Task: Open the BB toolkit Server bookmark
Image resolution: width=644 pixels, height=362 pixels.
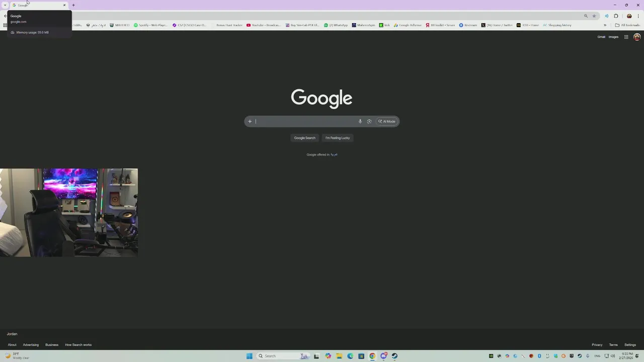Action: point(440,25)
